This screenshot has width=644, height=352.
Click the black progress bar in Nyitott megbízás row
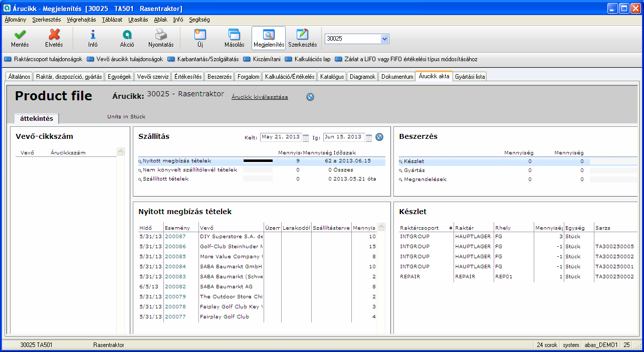pyautogui.click(x=258, y=161)
